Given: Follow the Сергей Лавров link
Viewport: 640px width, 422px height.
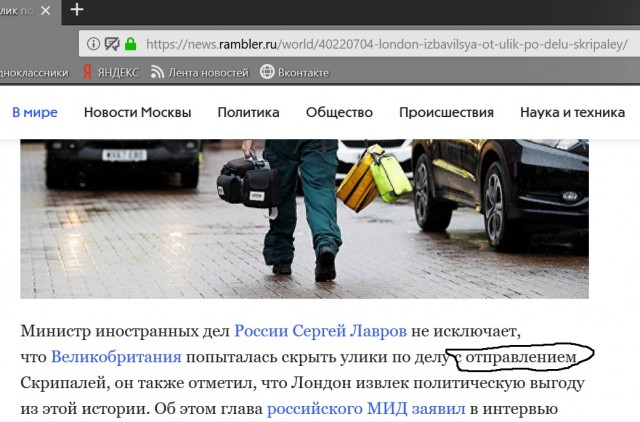Looking at the screenshot, I should (x=349, y=331).
